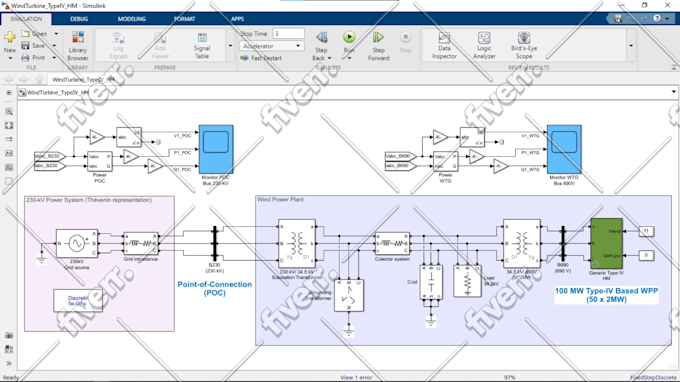Click the Fast Restart option
Viewport: 680px width, 382px height.
[262, 58]
